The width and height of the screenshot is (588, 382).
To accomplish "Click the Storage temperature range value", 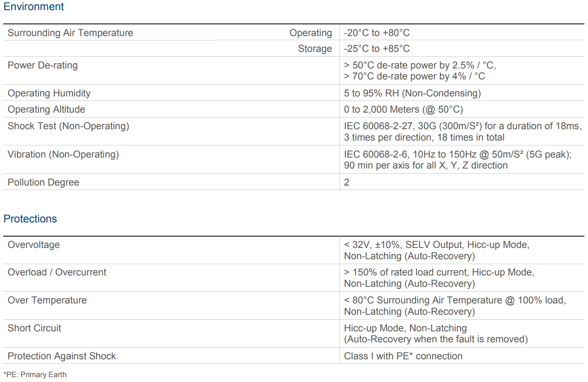I will [x=377, y=49].
